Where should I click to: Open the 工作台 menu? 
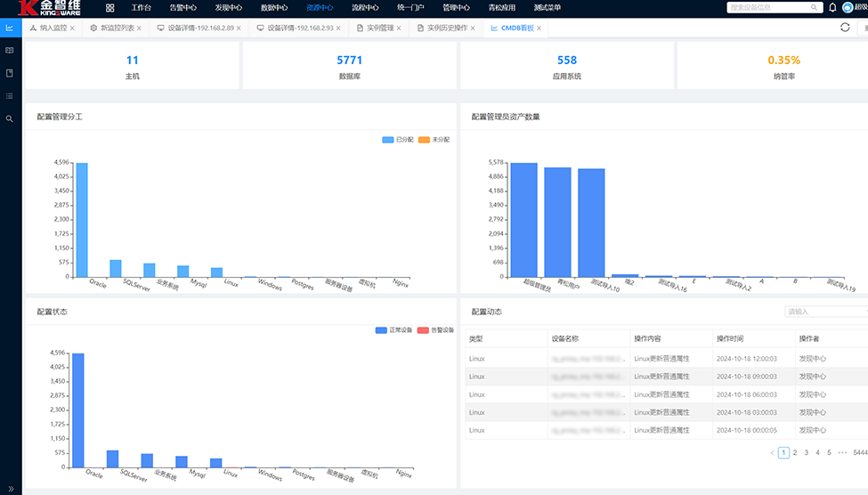141,8
